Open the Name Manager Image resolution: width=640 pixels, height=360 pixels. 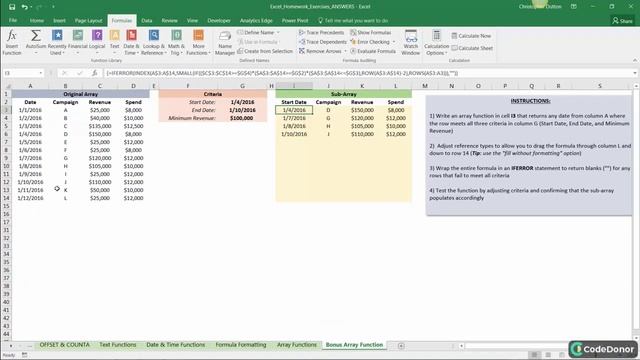click(225, 42)
